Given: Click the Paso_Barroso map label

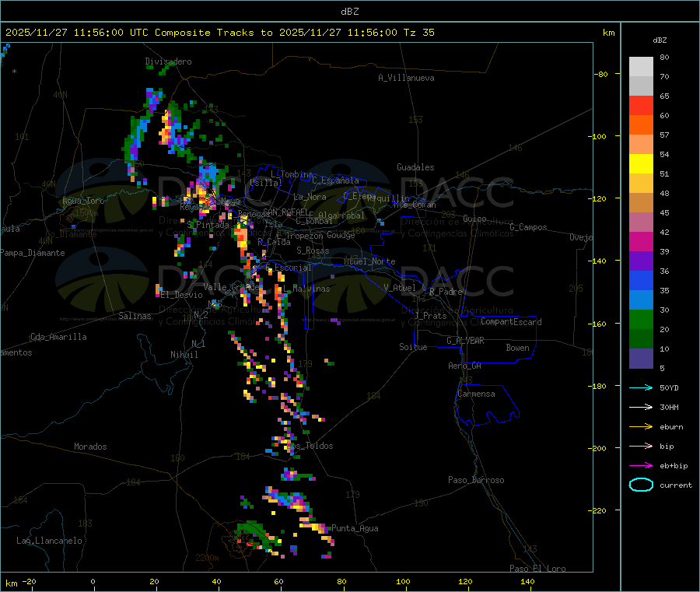Looking at the screenshot, I should [476, 481].
